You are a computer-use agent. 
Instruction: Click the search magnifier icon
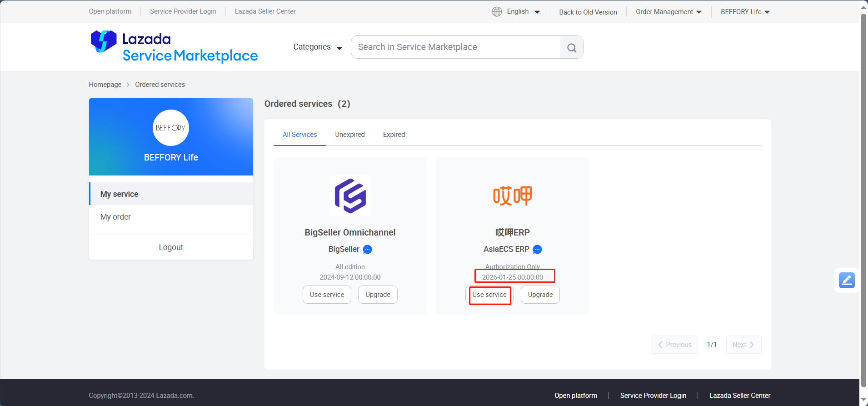(x=572, y=47)
